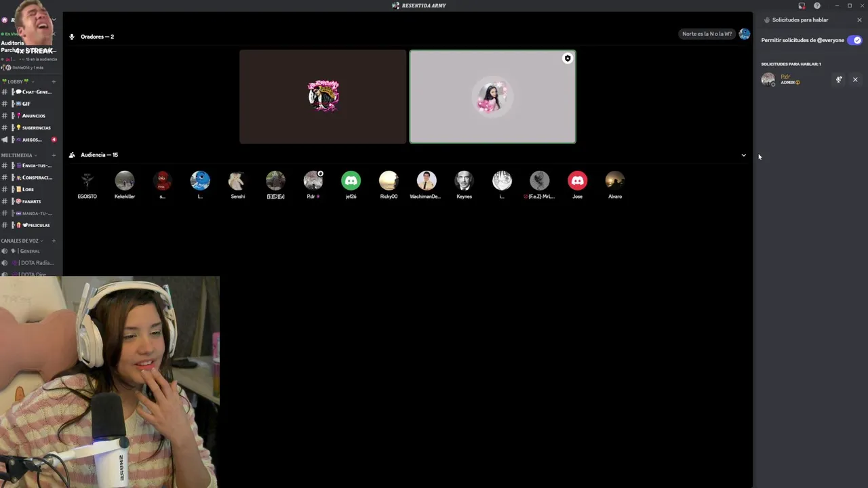Add a channel to CANALES DE VOZ

pyautogui.click(x=54, y=241)
